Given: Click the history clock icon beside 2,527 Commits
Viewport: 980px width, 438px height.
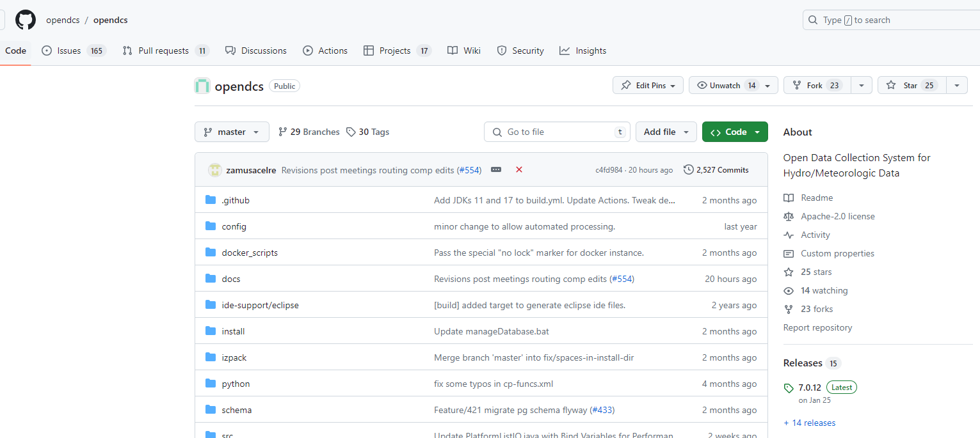Looking at the screenshot, I should [689, 170].
